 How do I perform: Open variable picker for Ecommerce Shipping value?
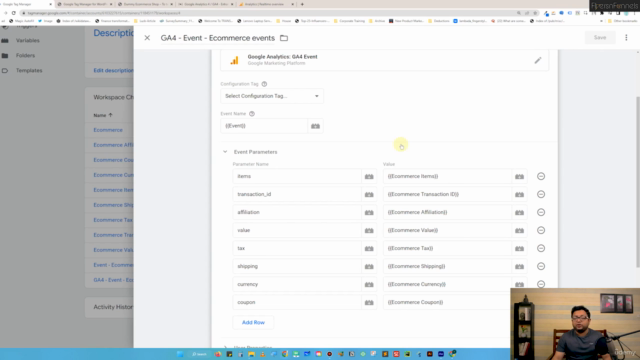[519, 266]
